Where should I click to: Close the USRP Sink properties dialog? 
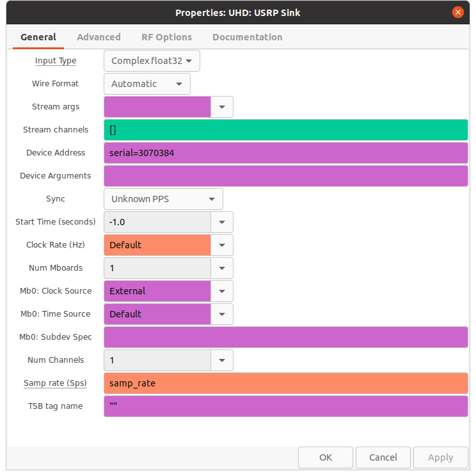[457, 12]
